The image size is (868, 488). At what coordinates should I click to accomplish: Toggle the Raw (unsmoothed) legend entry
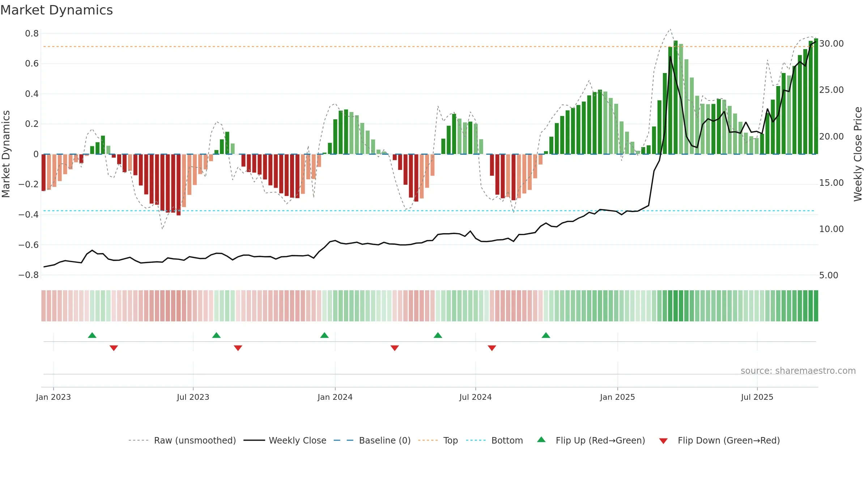(x=182, y=440)
